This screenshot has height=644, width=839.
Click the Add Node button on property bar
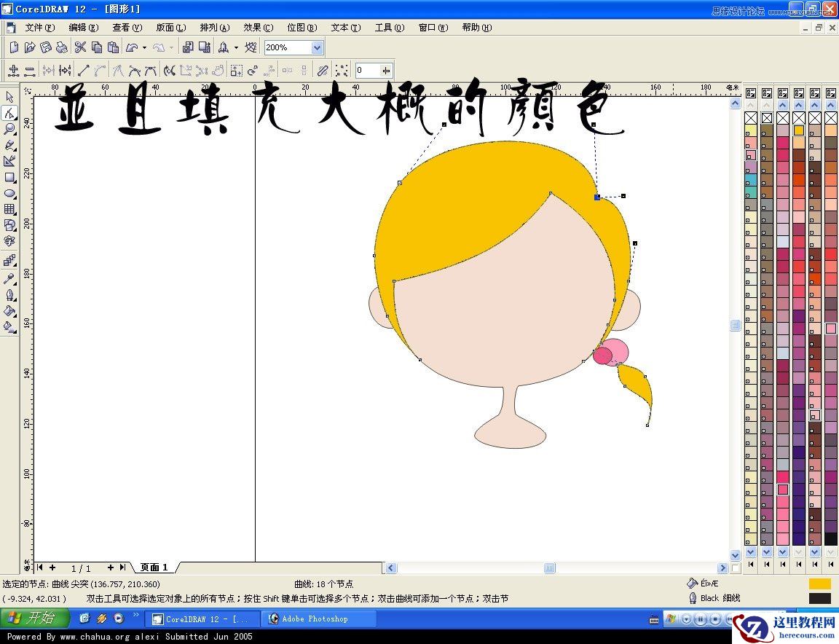[14, 70]
